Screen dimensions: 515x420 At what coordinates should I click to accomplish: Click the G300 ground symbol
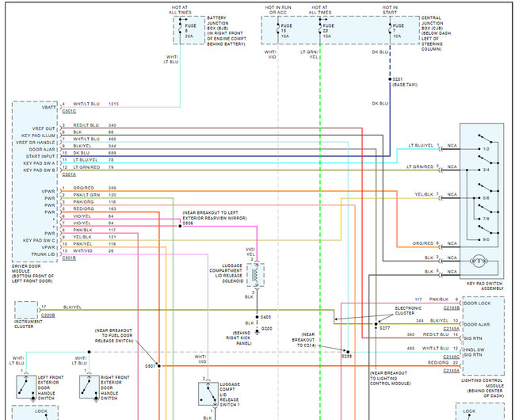pyautogui.click(x=256, y=330)
